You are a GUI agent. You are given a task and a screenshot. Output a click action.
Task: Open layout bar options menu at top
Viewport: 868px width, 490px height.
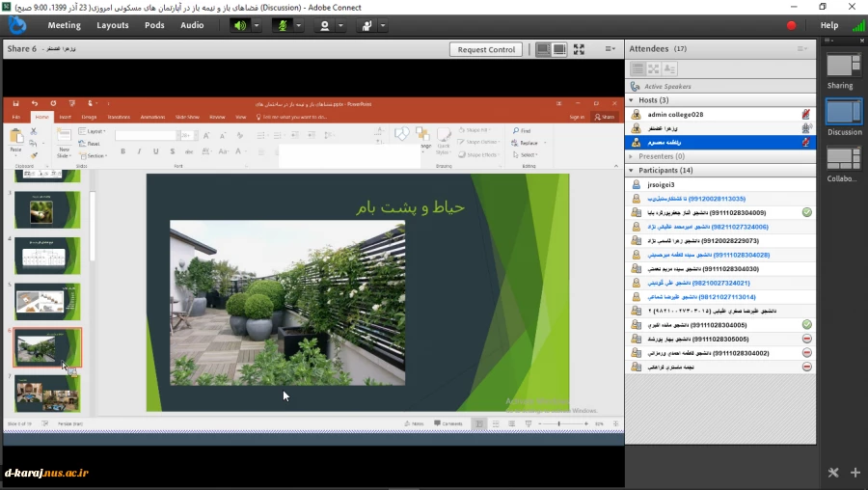click(x=828, y=41)
